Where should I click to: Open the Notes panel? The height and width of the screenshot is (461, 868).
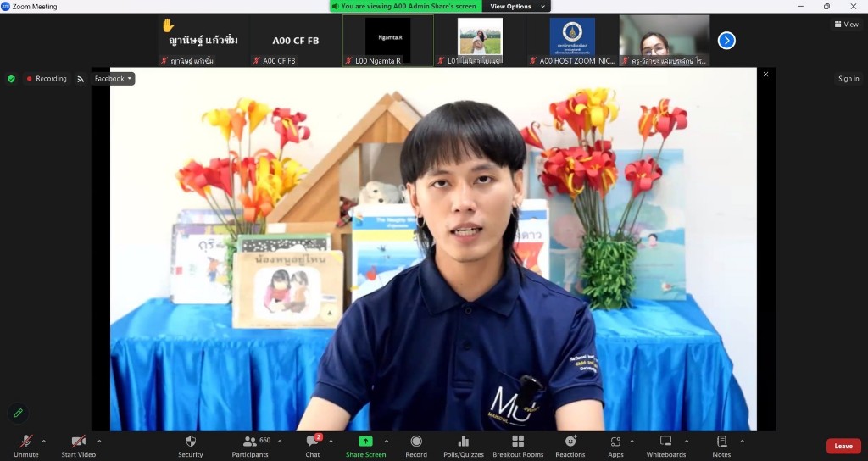[x=721, y=446]
